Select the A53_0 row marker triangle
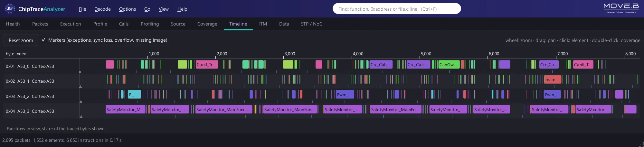 (80, 72)
